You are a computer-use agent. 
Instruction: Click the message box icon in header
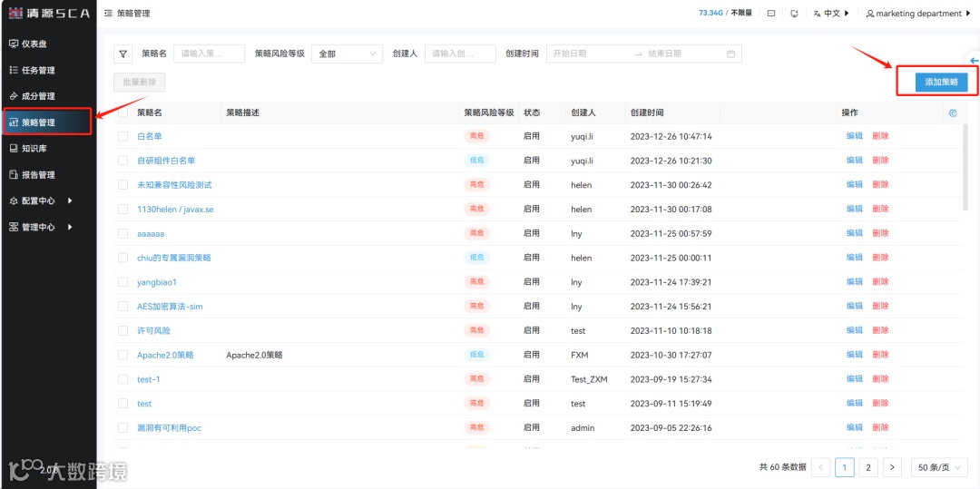[x=771, y=13]
